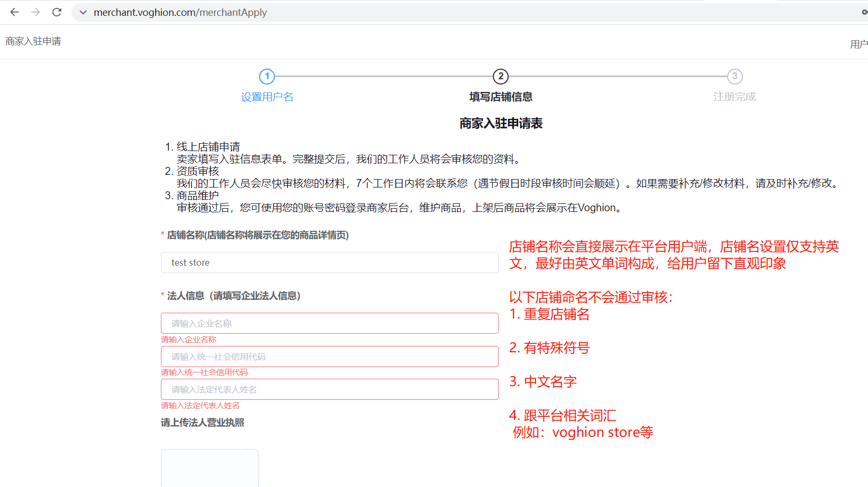This screenshot has width=868, height=487.
Task: Select the 请输入企业名称 input field
Action: [329, 323]
